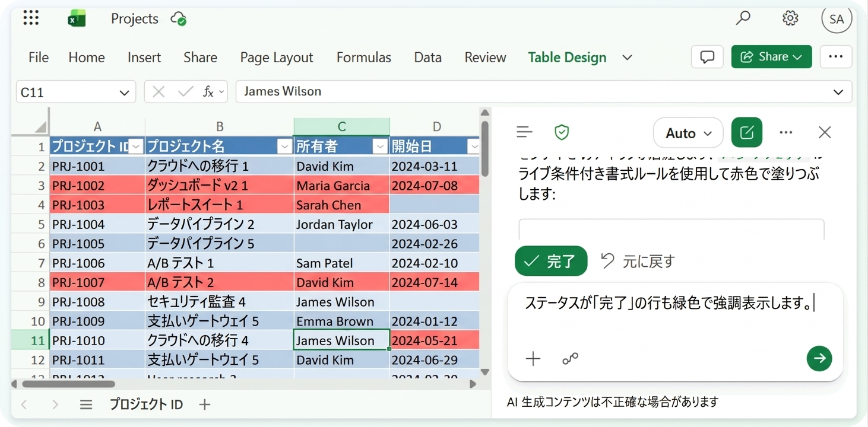
Task: Expand the formula bar chevron
Action: point(838,92)
